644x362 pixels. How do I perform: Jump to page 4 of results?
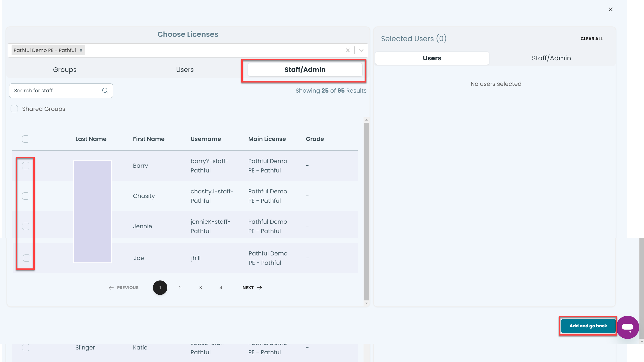(x=221, y=287)
